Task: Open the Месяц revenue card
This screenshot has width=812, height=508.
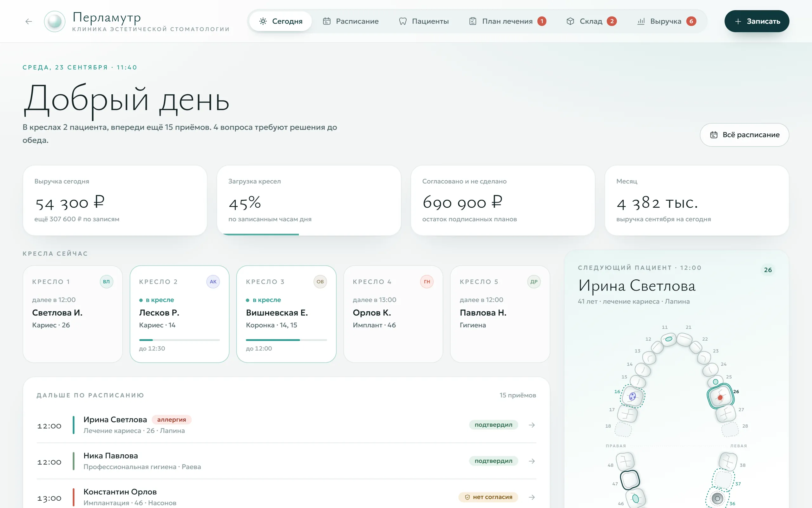Action: click(x=697, y=200)
